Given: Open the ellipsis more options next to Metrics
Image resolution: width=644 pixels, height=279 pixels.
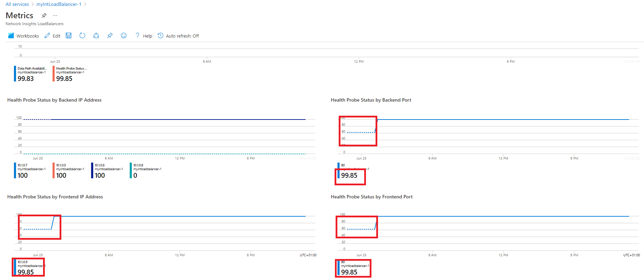Looking at the screenshot, I should click(55, 15).
